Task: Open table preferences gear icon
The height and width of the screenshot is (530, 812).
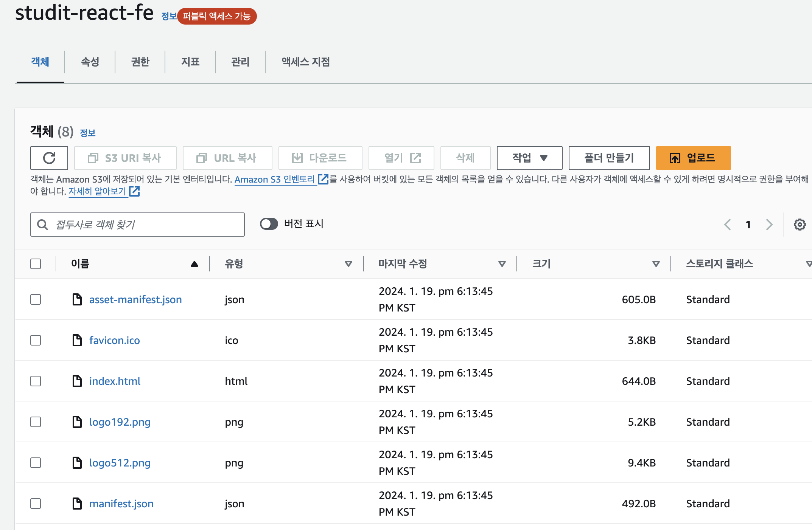Action: click(800, 225)
